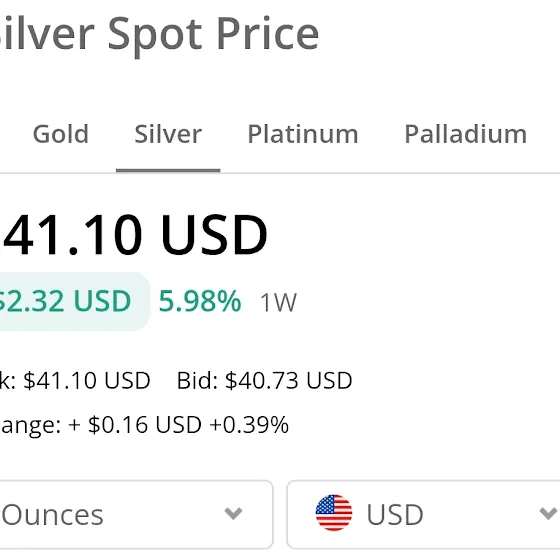Click the Silver Spot Price heading
This screenshot has width=560, height=560.
pos(159,35)
